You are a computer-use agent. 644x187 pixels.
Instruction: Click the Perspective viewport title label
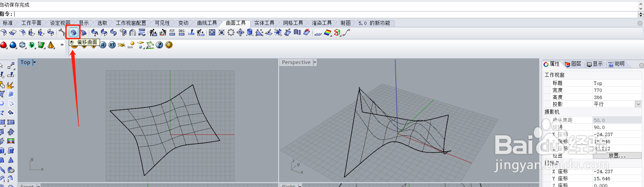(296, 62)
